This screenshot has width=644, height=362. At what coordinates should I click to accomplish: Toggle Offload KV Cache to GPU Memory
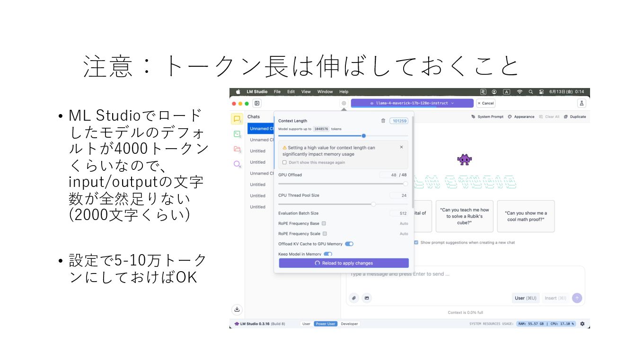349,244
